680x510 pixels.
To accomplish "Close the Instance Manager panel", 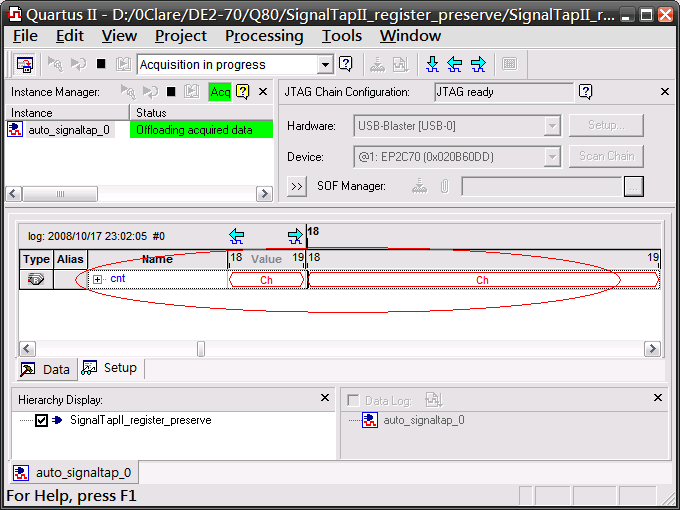I will [x=263, y=92].
